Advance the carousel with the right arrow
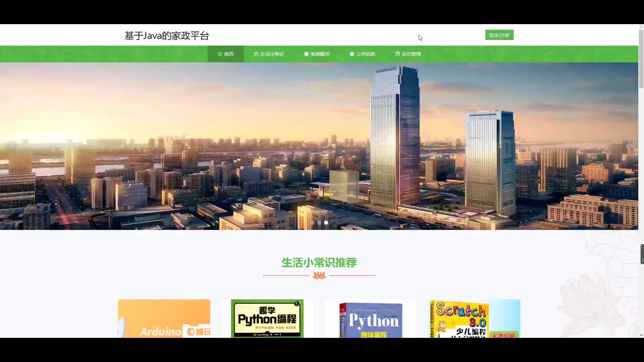Image resolution: width=644 pixels, height=362 pixels. coord(627,146)
